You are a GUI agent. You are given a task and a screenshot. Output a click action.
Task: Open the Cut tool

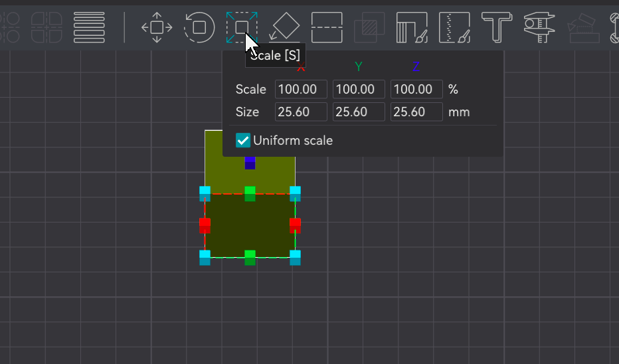[x=327, y=28]
